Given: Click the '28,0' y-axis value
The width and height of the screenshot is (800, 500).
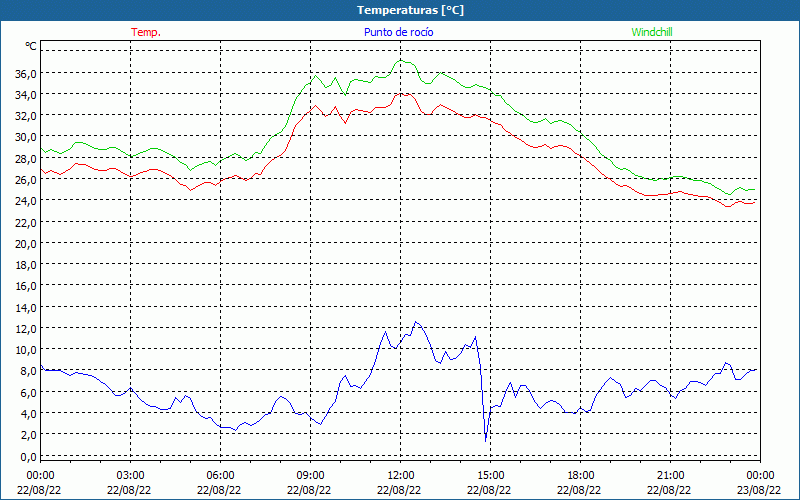Looking at the screenshot, I should point(26,159).
